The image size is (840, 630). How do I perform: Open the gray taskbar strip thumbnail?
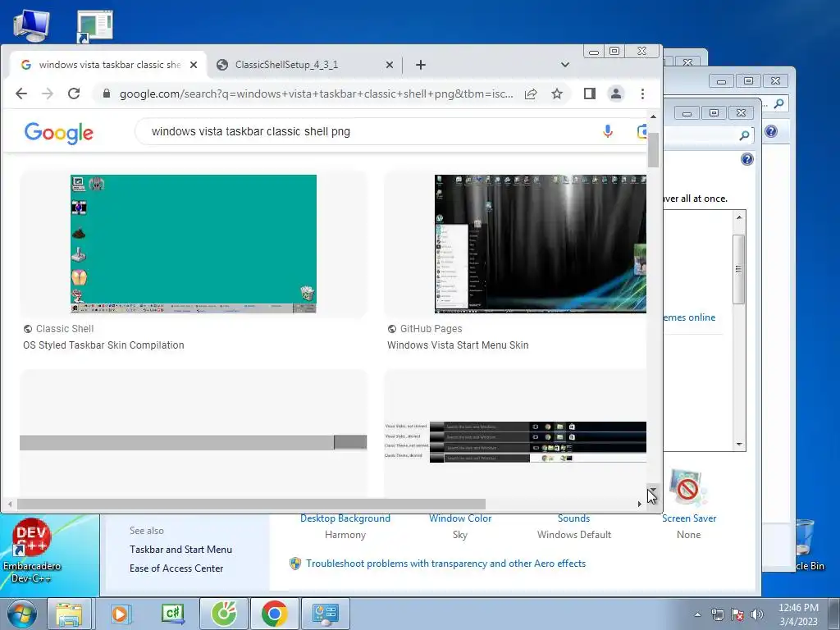click(194, 442)
